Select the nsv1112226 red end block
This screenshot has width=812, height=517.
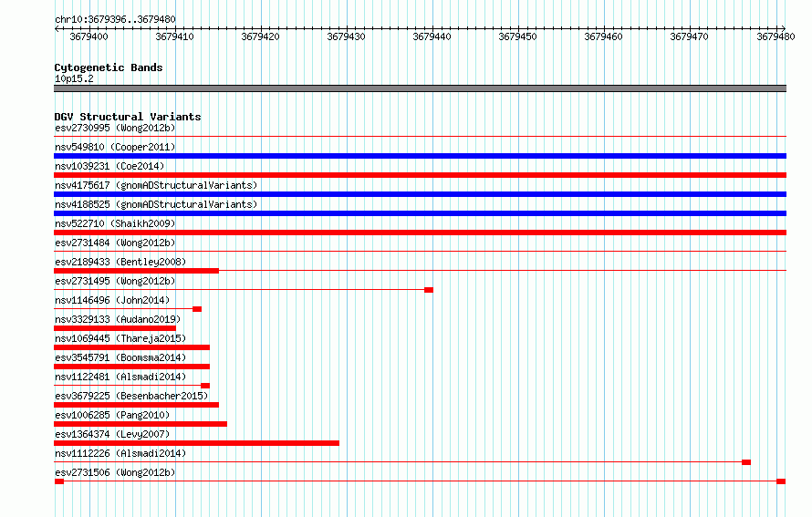(x=746, y=462)
